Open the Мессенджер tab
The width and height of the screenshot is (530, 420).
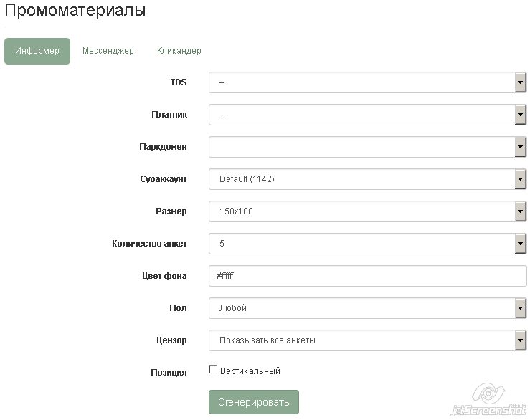(108, 51)
